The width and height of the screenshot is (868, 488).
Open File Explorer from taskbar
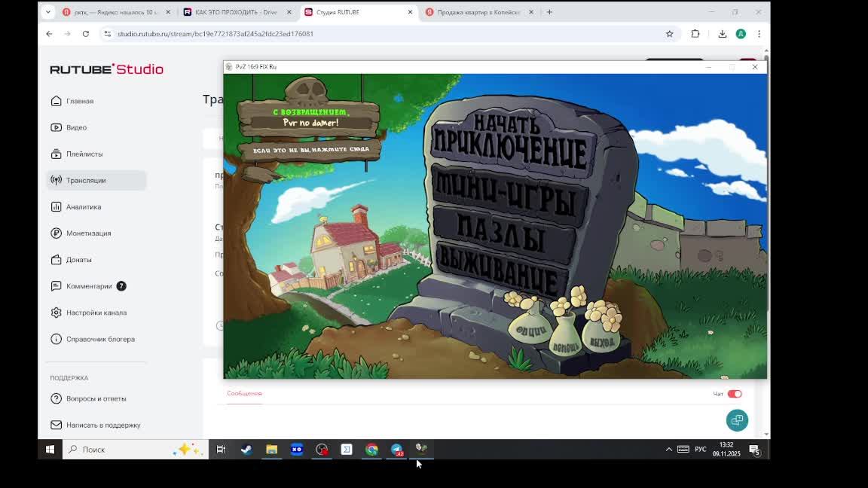(x=271, y=450)
